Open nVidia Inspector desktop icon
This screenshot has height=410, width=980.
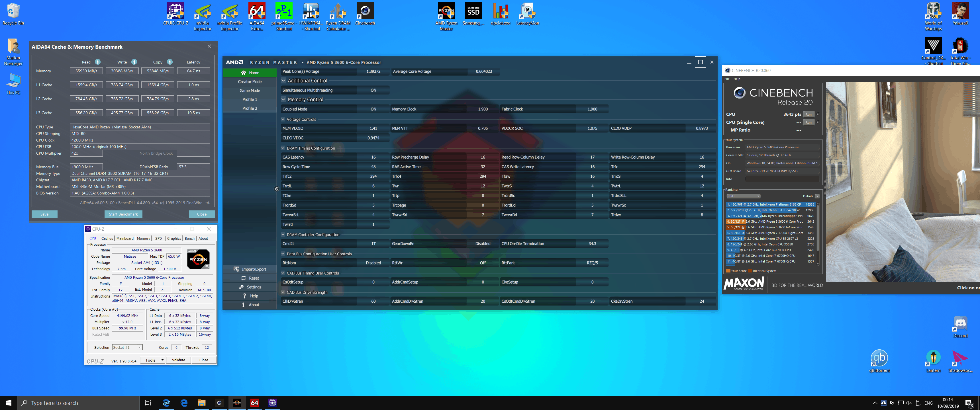click(x=202, y=17)
